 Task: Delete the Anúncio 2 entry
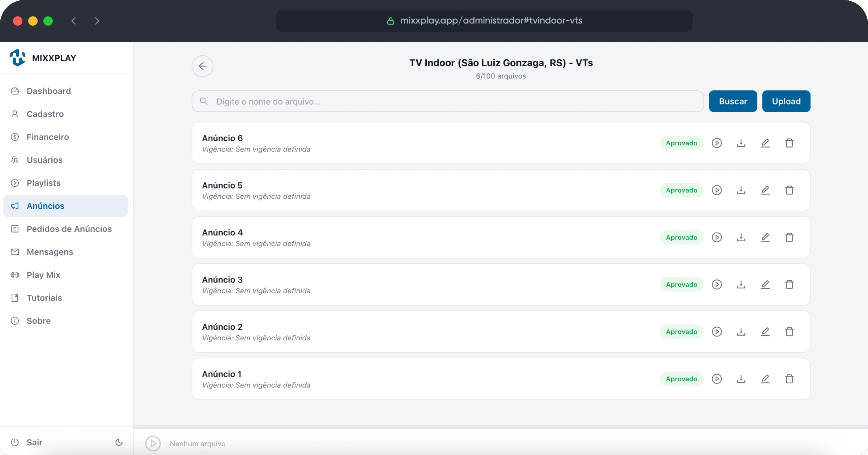click(790, 332)
